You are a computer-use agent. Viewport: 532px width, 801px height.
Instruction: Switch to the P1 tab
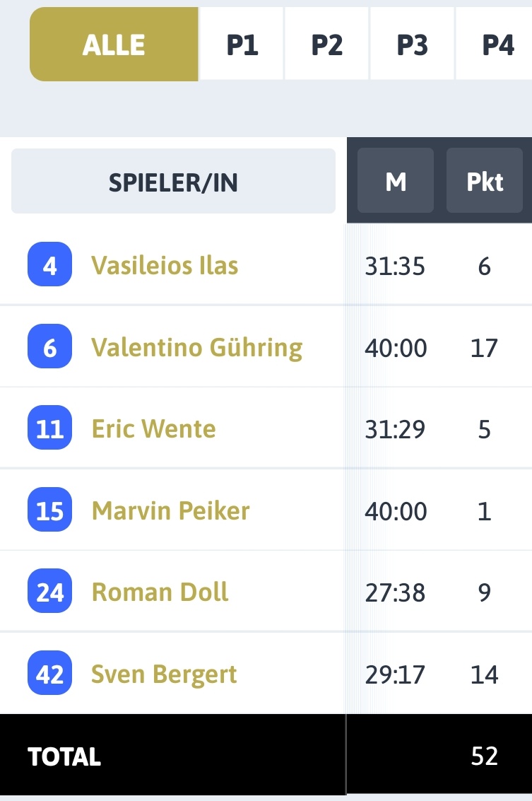(x=242, y=45)
